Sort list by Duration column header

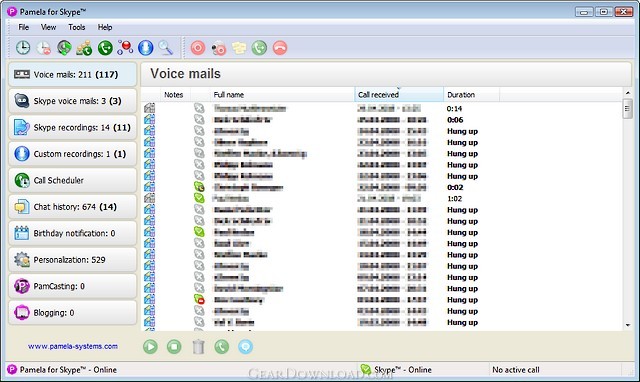[471, 95]
